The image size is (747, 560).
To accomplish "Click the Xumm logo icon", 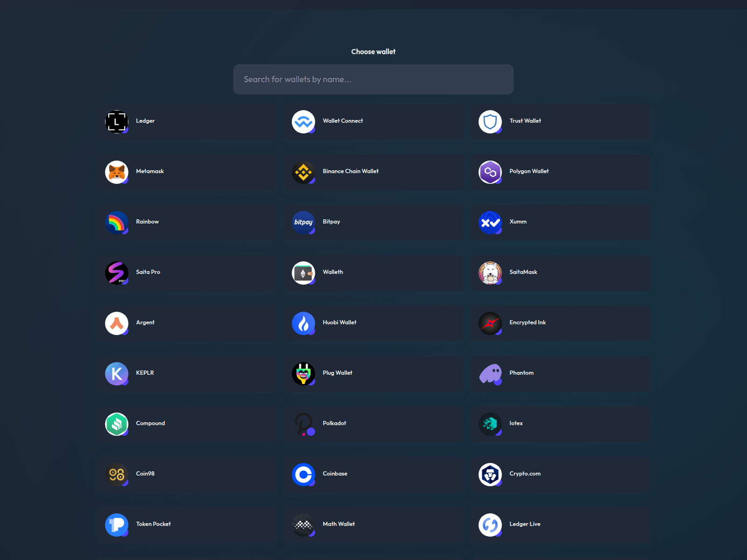I will click(490, 223).
